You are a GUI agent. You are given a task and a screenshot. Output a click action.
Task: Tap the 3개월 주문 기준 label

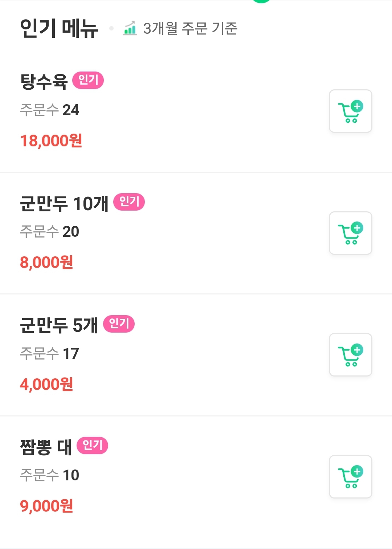coord(190,28)
